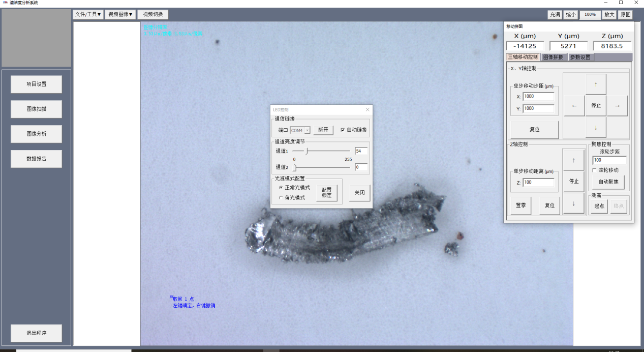The width and height of the screenshot is (644, 352).
Task: Click the right arrow in X、Y轴控制
Action: tap(617, 106)
